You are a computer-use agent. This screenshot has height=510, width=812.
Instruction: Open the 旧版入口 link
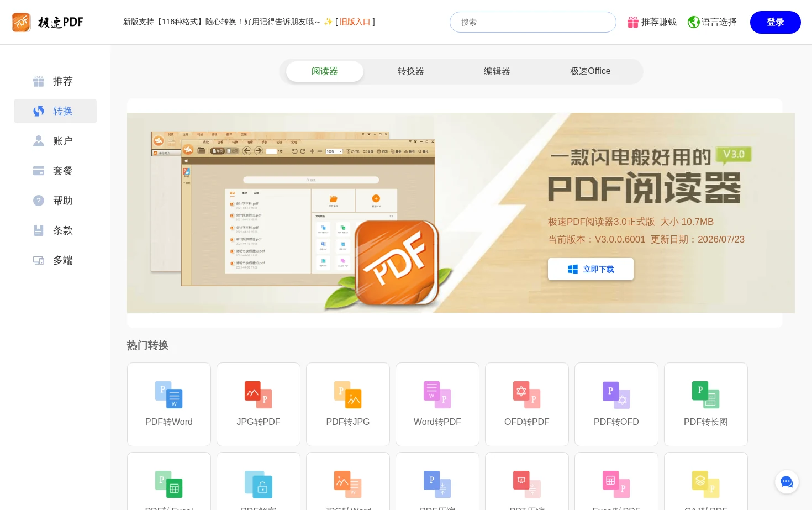click(355, 22)
